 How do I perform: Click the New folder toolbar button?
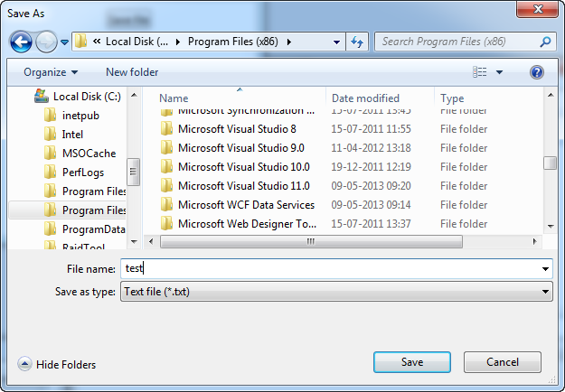tap(132, 72)
